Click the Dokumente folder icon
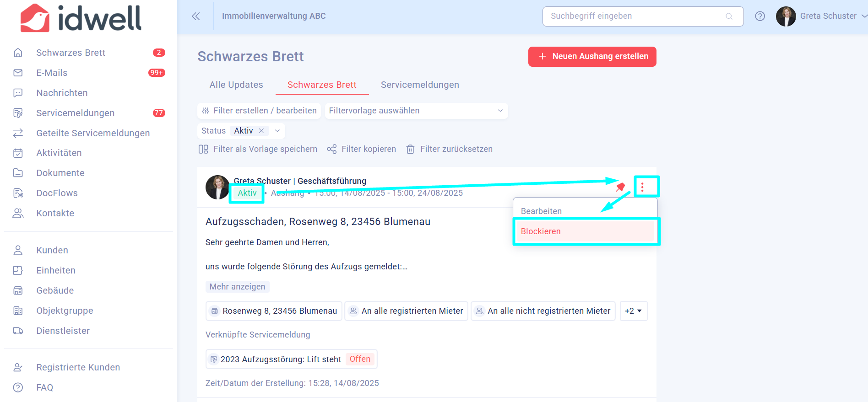The image size is (868, 402). pyautogui.click(x=18, y=173)
